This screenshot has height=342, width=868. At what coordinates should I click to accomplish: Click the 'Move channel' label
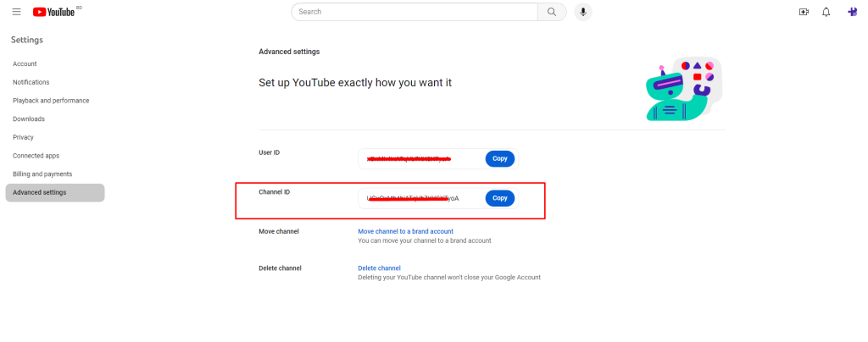click(278, 231)
